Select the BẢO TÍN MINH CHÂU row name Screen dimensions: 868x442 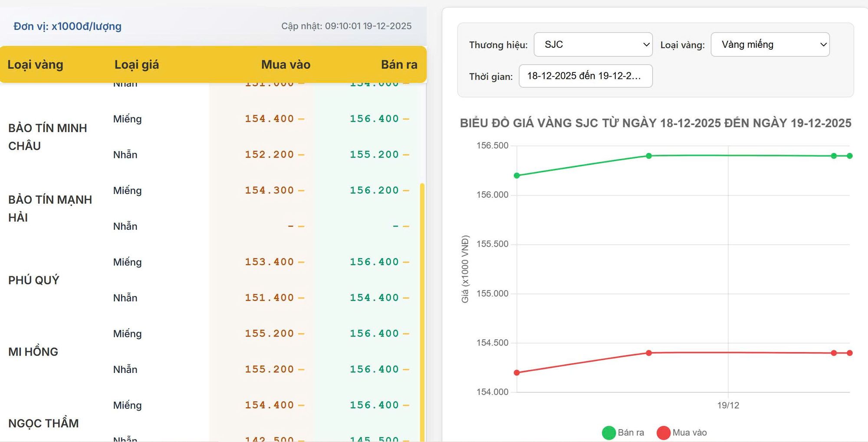[x=47, y=137]
